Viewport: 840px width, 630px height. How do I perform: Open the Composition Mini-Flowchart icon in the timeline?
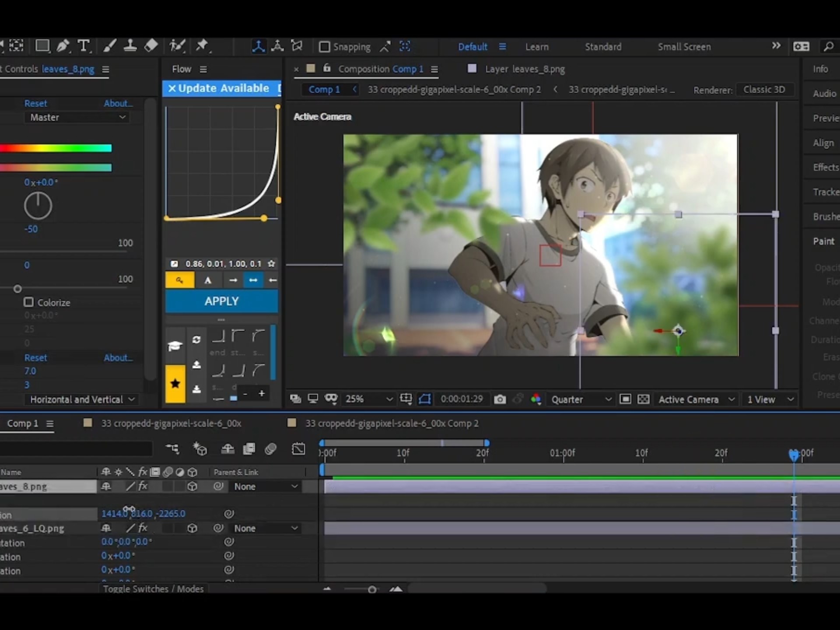tap(172, 448)
